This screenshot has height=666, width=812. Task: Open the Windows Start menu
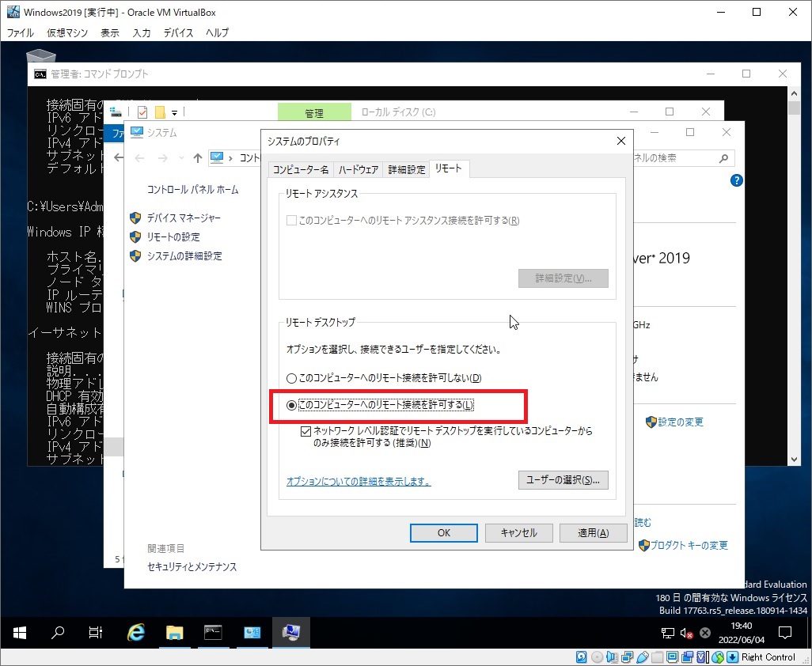20,632
